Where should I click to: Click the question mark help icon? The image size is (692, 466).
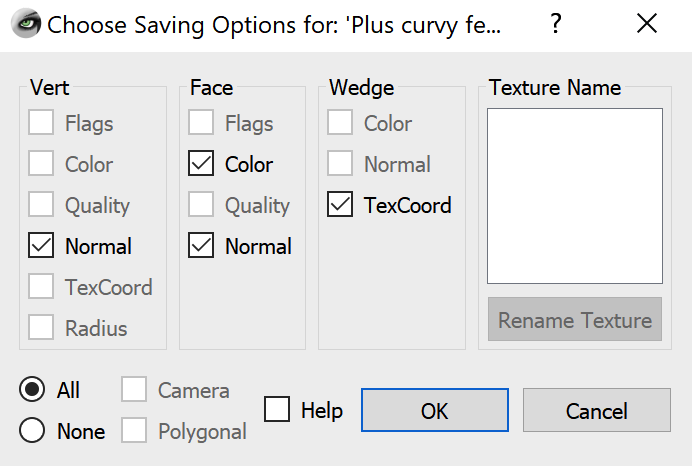(556, 24)
